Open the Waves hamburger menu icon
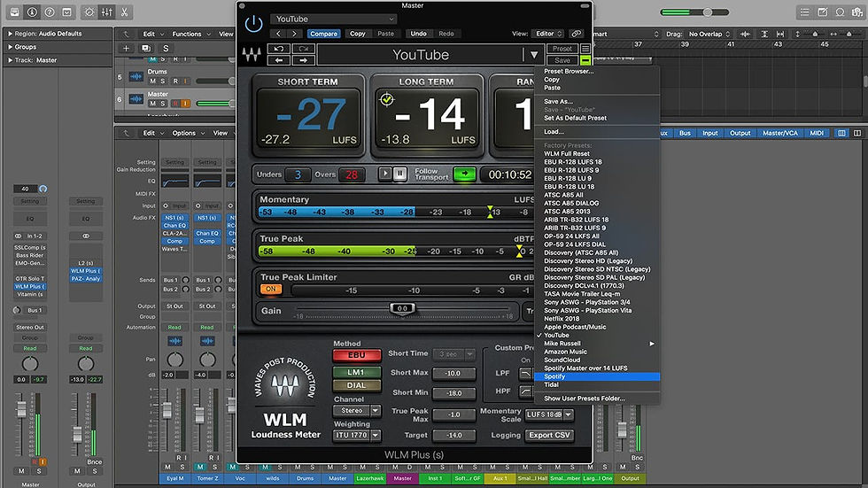868x488 pixels. (x=585, y=49)
